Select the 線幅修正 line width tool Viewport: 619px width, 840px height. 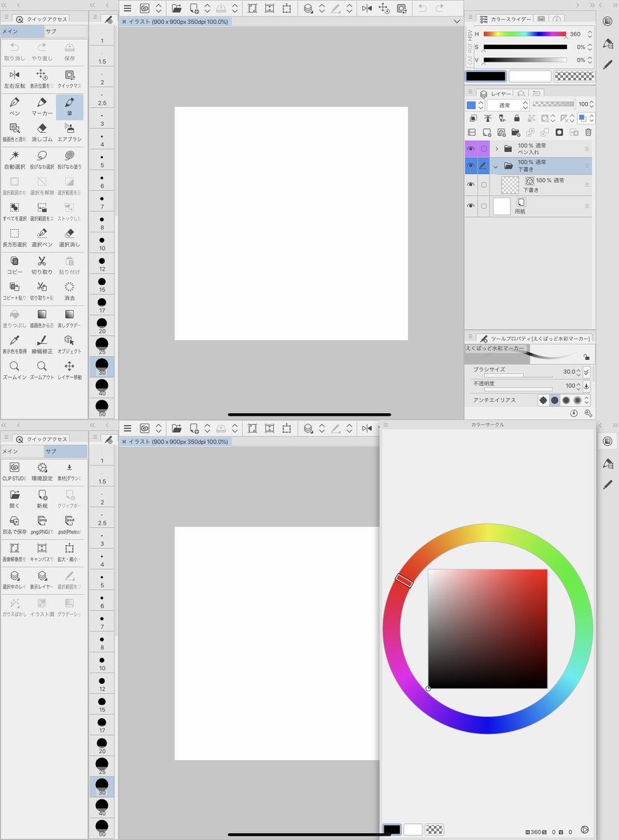click(41, 344)
